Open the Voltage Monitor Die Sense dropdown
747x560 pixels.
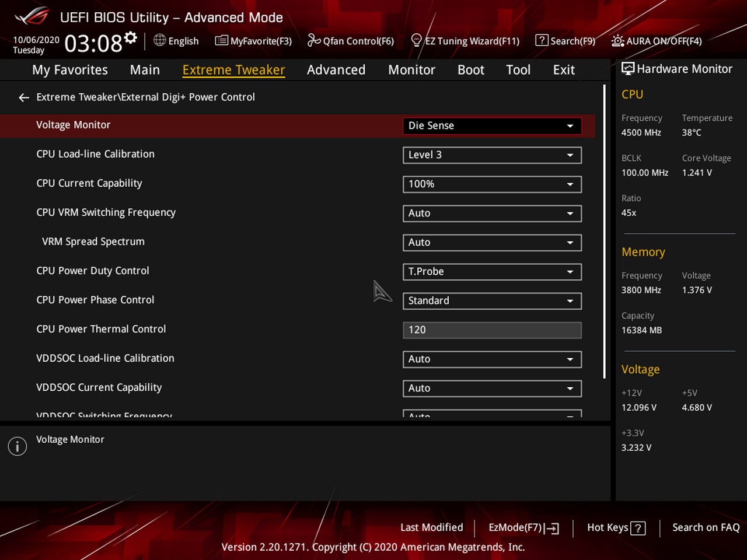pyautogui.click(x=491, y=125)
